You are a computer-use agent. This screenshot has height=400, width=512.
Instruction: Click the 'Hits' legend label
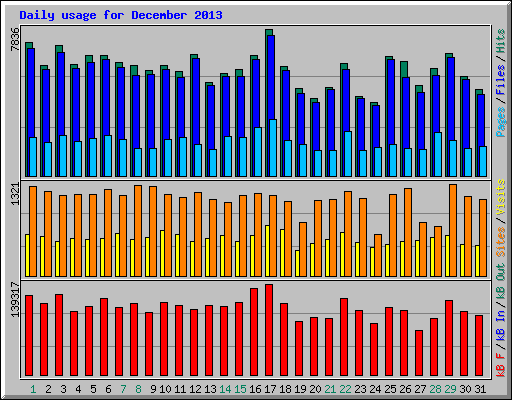tap(501, 41)
